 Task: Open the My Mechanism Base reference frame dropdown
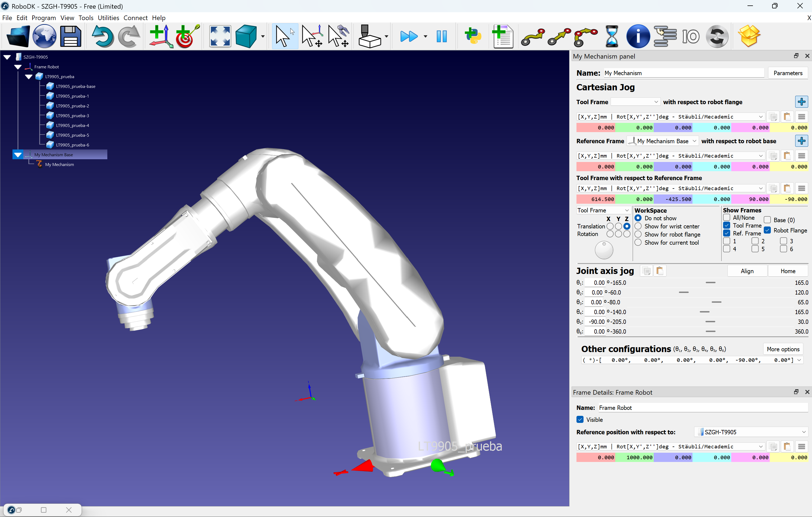[662, 141]
